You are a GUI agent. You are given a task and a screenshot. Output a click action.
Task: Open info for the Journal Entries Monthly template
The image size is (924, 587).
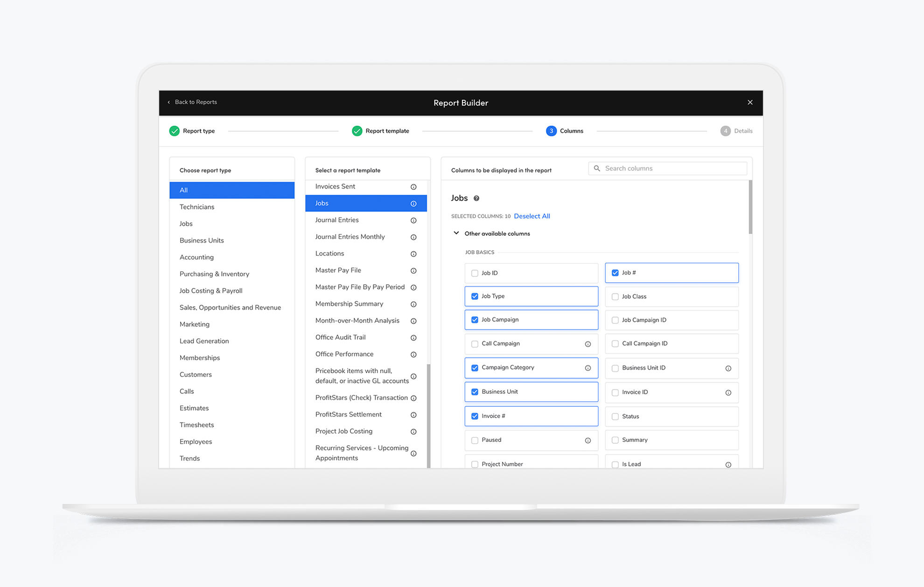413,237
